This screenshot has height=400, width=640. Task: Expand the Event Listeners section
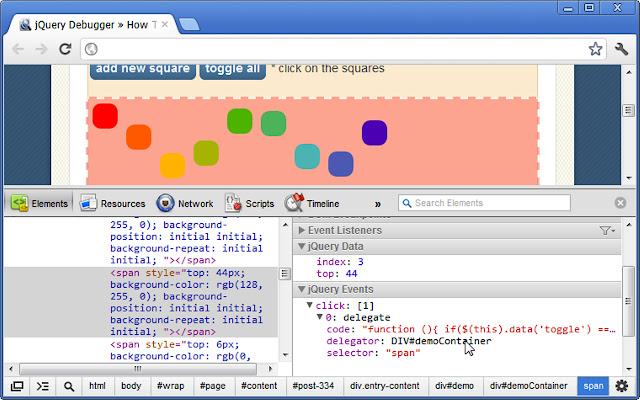(x=302, y=231)
